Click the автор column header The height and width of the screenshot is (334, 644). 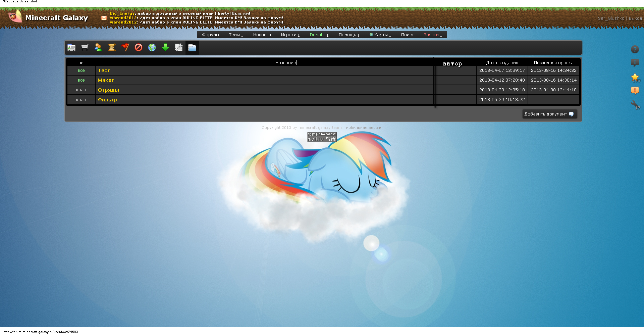(452, 63)
